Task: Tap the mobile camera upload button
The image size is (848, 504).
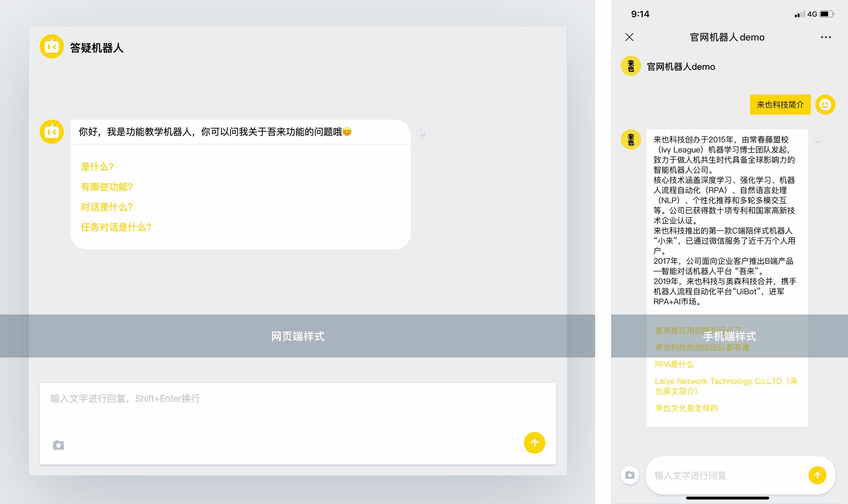Action: click(630, 475)
